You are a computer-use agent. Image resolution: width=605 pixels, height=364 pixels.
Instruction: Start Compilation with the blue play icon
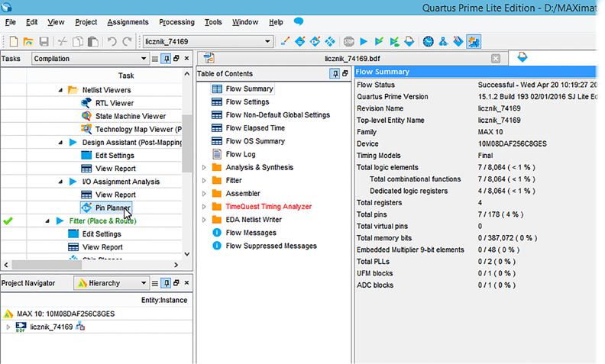(364, 41)
